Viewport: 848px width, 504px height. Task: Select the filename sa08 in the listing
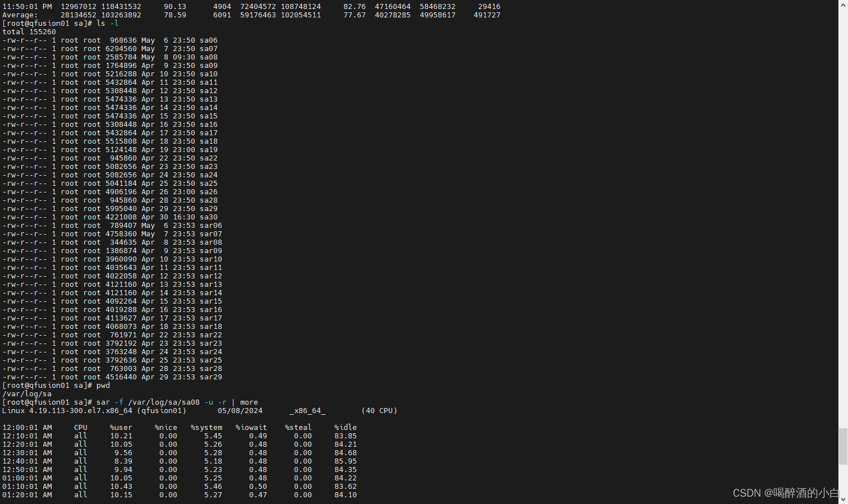click(209, 57)
